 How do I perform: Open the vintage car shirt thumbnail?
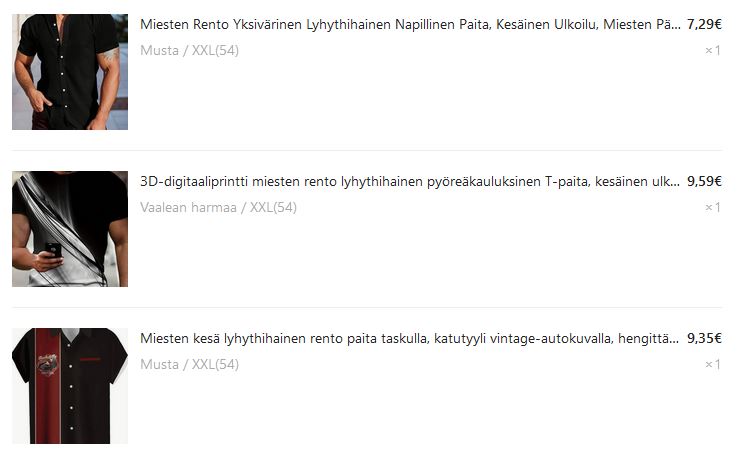[x=70, y=386]
